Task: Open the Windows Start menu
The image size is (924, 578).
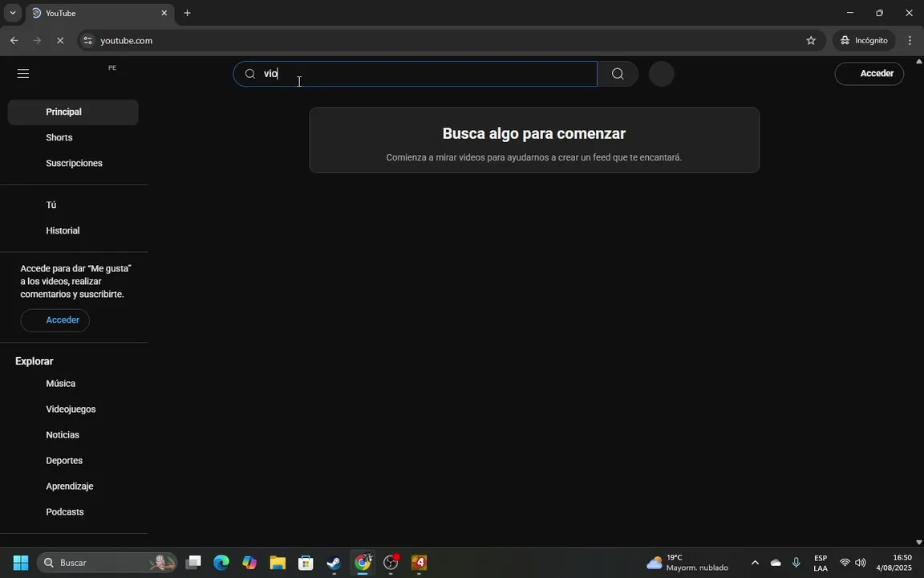Action: click(x=21, y=563)
